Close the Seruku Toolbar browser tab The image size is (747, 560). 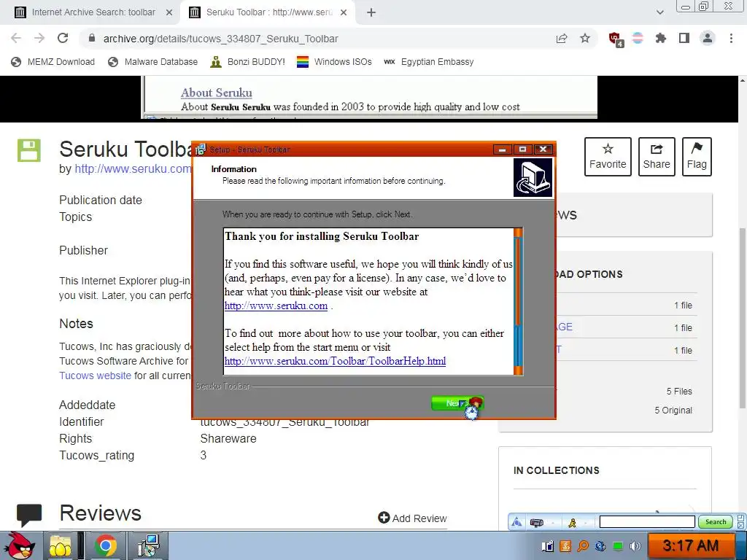pyautogui.click(x=344, y=12)
